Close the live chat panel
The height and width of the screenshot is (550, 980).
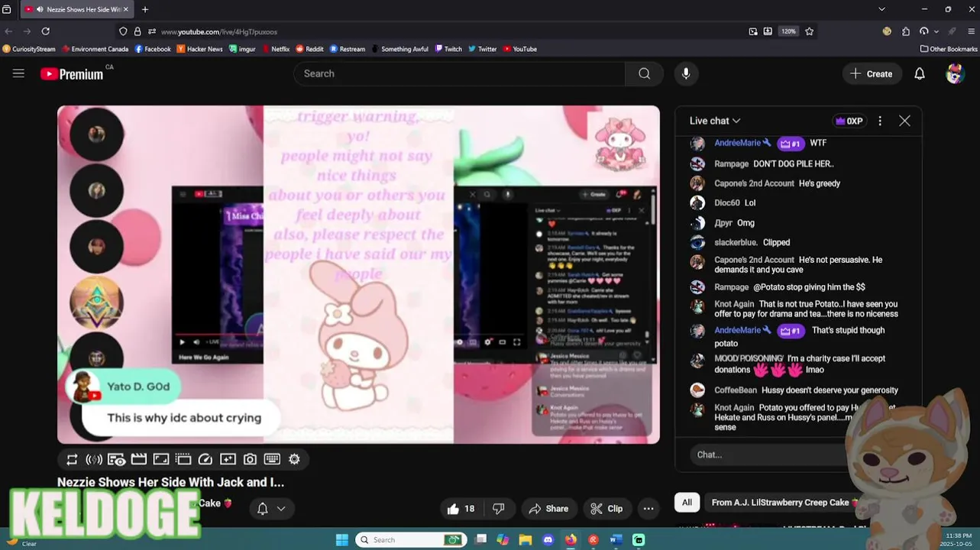pyautogui.click(x=904, y=121)
